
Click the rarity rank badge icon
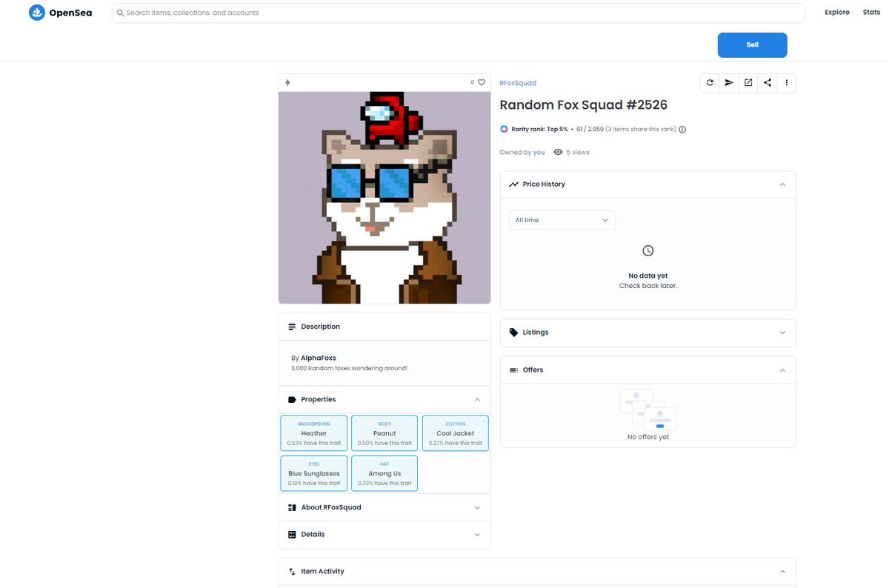tap(504, 129)
